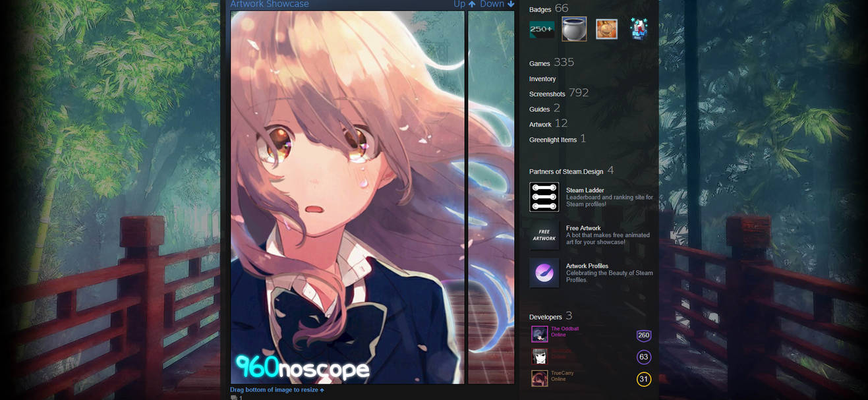
Task: Open the 250+ games badge icon
Action: (x=542, y=30)
